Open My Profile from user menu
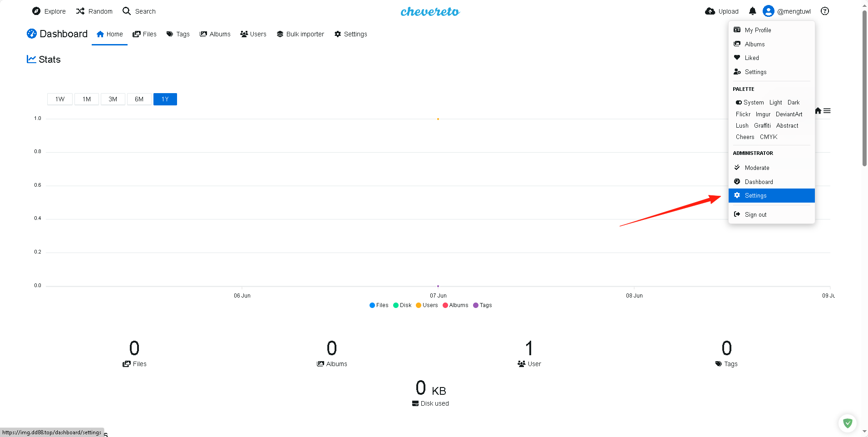The height and width of the screenshot is (437, 868). [758, 30]
